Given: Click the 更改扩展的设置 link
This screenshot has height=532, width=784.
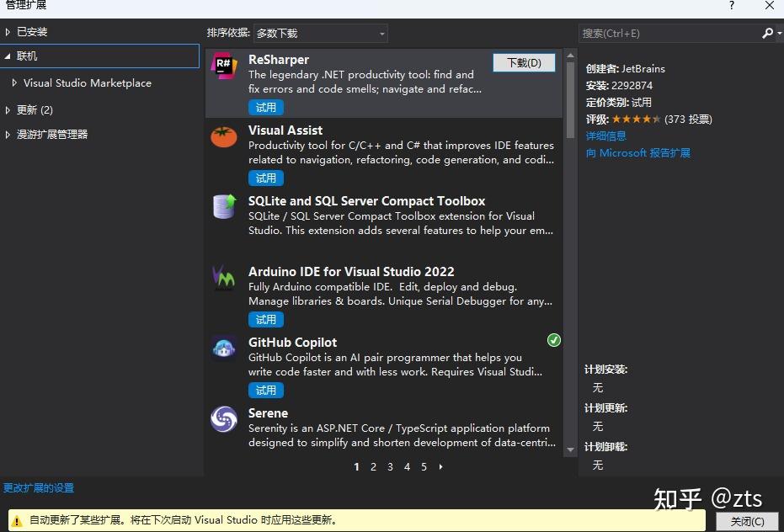Looking at the screenshot, I should point(37,487).
